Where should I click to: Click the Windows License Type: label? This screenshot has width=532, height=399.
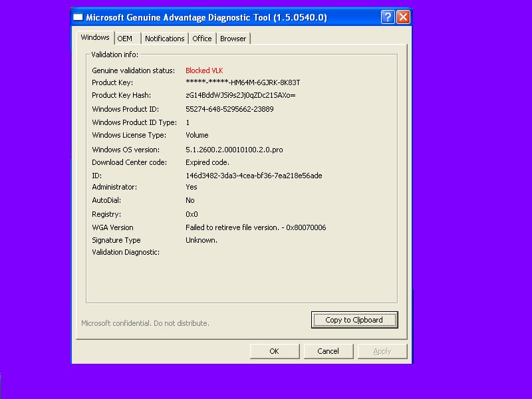tap(129, 135)
